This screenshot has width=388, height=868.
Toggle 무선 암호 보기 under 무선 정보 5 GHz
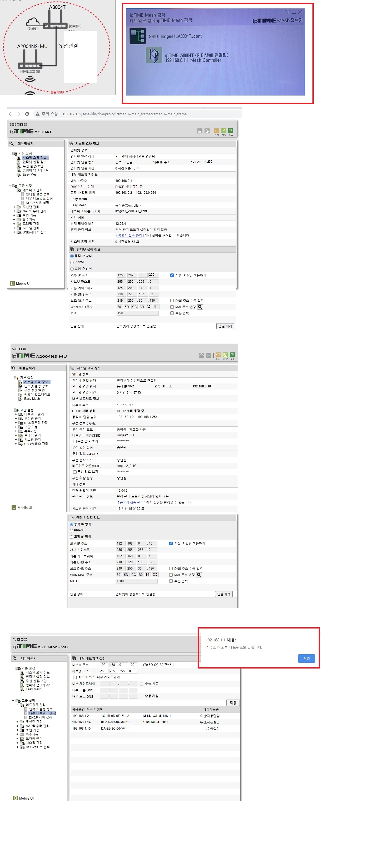[x=75, y=441]
